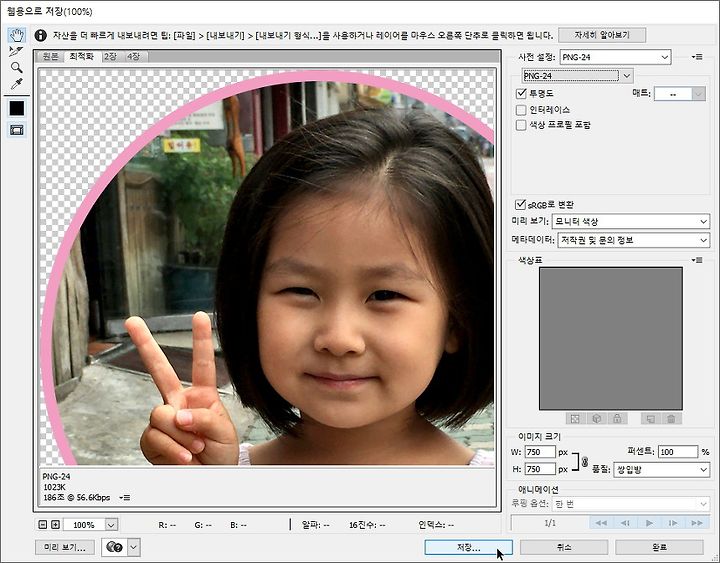Image resolution: width=720 pixels, height=563 pixels.
Task: Select the Eyedropper tool
Action: (x=17, y=84)
